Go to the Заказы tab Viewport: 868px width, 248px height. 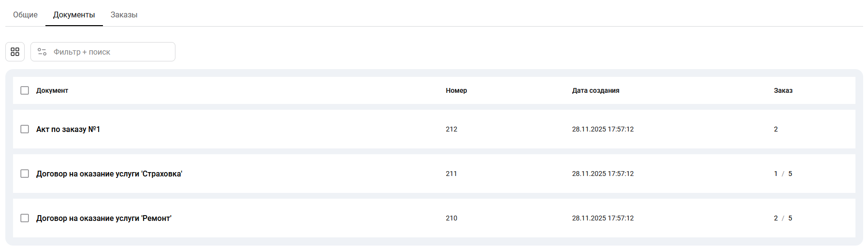124,15
